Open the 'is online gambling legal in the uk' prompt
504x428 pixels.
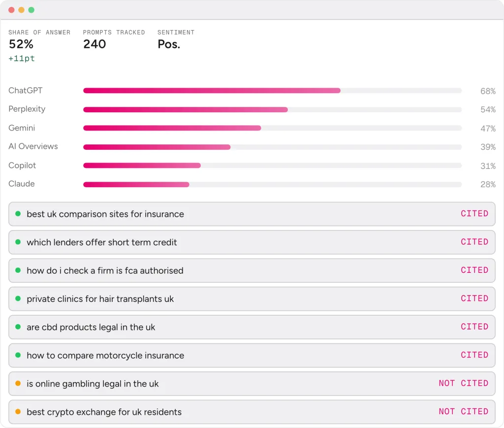coord(252,384)
